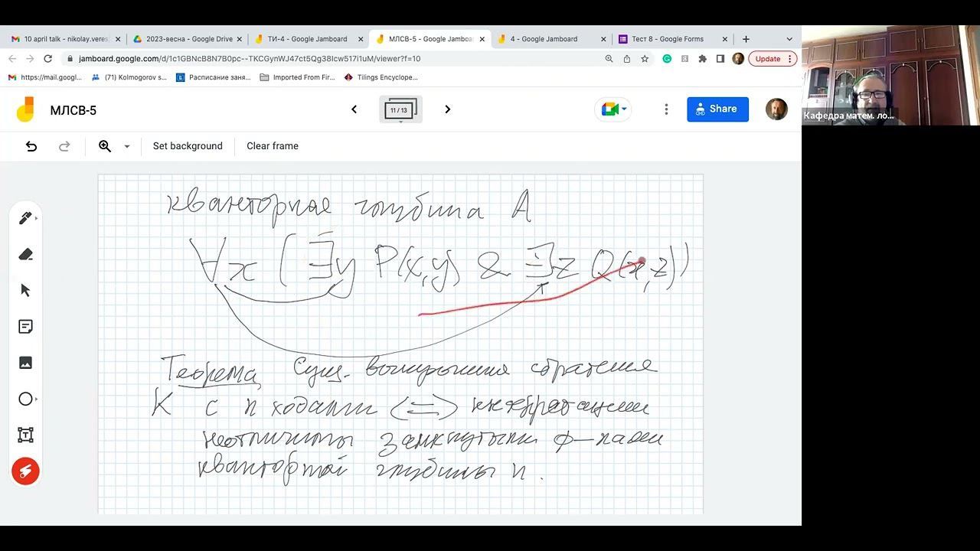Click the Chrome Update button
This screenshot has height=551, width=980.
pos(768,58)
